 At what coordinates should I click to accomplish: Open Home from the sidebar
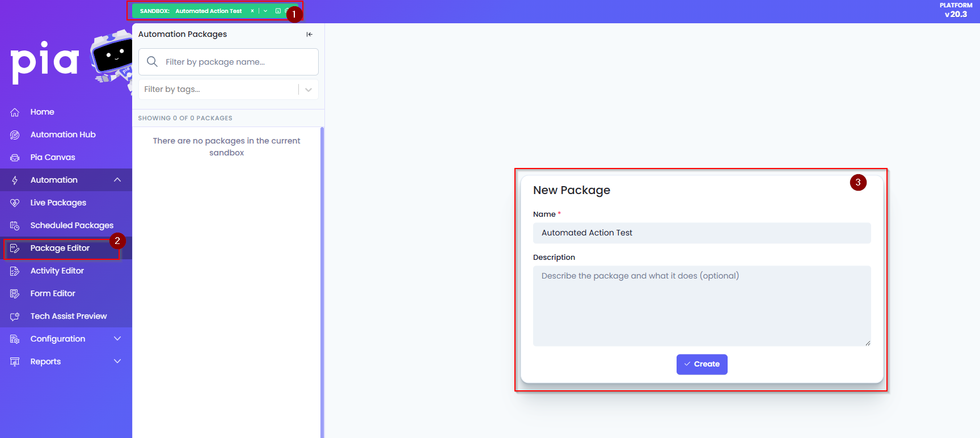[x=43, y=112]
